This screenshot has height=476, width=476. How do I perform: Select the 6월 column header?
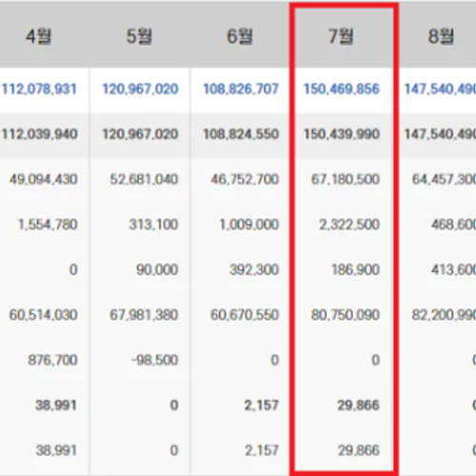tap(240, 36)
